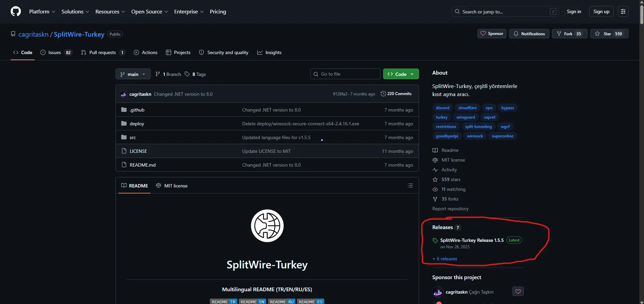Open the 8 Tags link
This screenshot has height=304, width=644.
click(195, 74)
